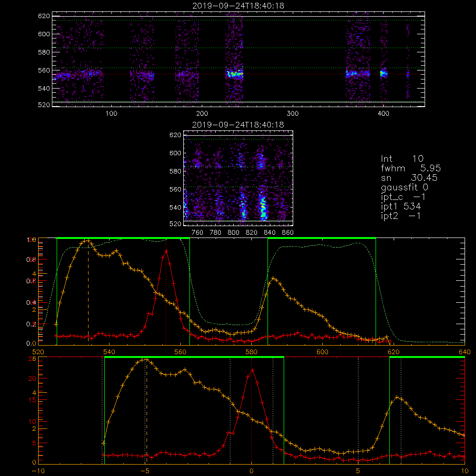Select the 'fwhm 5.95' readout line

tap(411, 168)
